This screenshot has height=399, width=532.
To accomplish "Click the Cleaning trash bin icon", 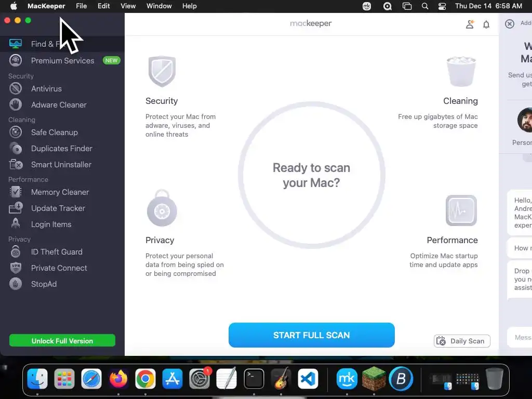I will pyautogui.click(x=461, y=72).
